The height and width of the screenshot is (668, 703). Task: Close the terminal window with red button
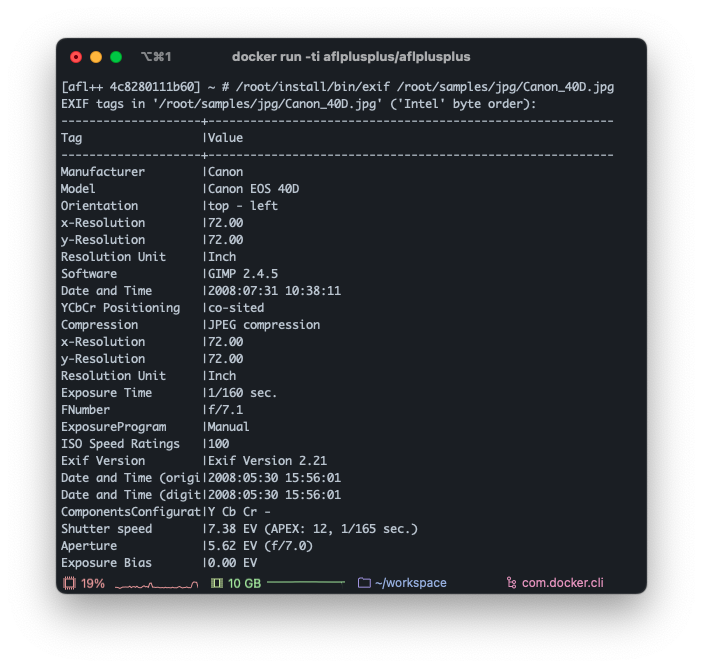(x=76, y=57)
